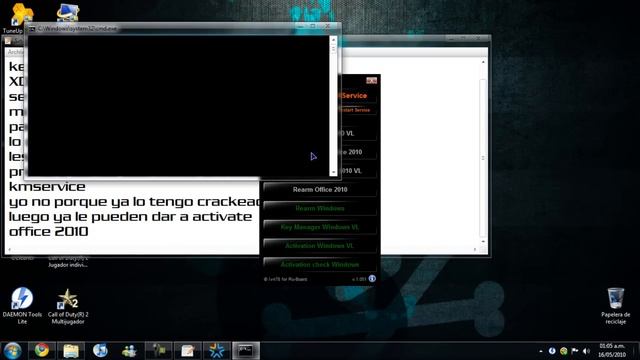Close the KMS activator tool window
640x360 pixels.
[371, 80]
